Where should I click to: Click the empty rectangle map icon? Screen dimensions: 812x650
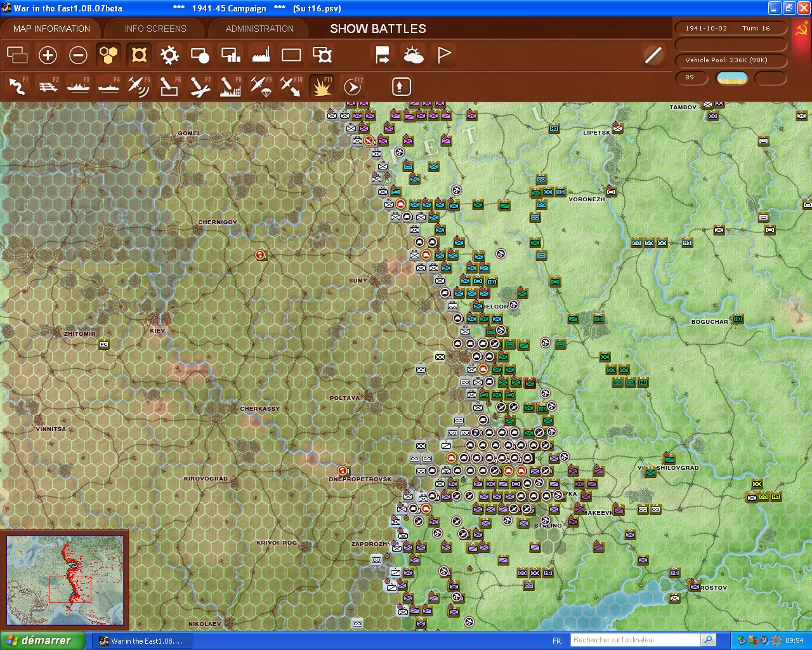(x=291, y=55)
